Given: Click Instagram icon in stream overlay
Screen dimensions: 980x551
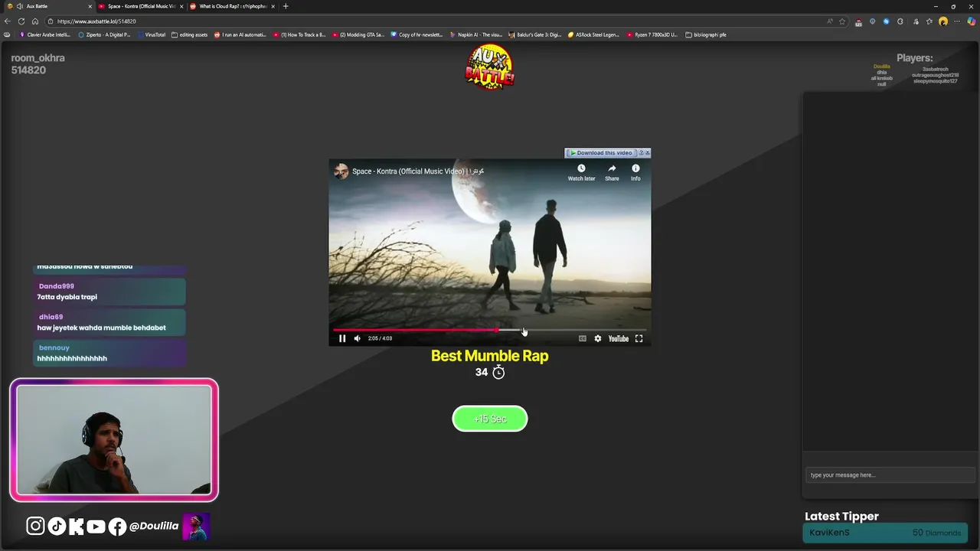Looking at the screenshot, I should tap(35, 526).
